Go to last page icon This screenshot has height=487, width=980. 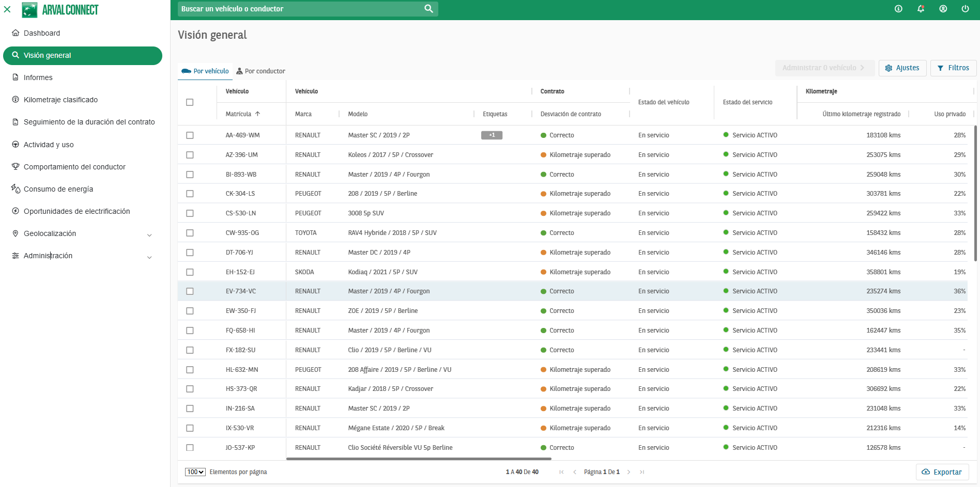pos(642,472)
